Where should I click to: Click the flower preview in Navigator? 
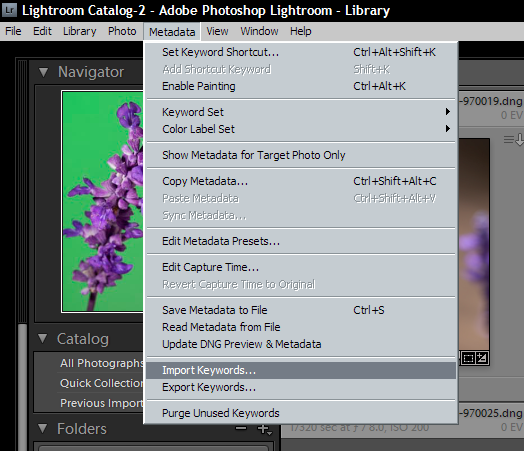[x=103, y=201]
